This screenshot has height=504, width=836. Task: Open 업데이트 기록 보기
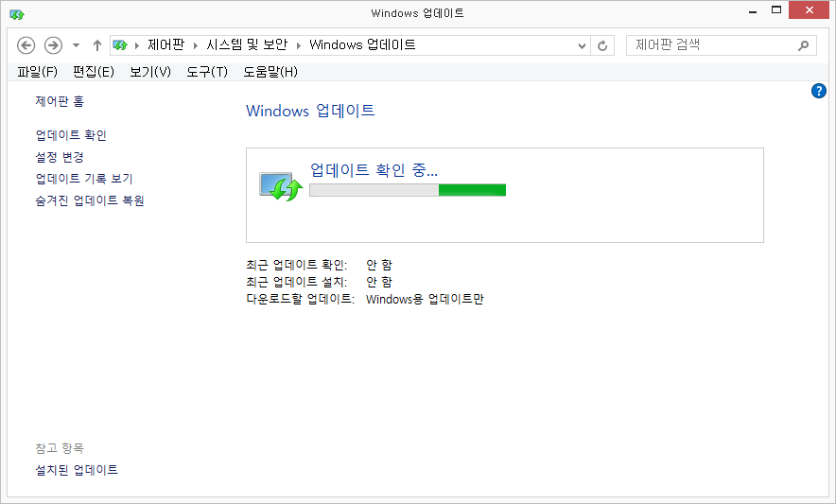pos(84,179)
